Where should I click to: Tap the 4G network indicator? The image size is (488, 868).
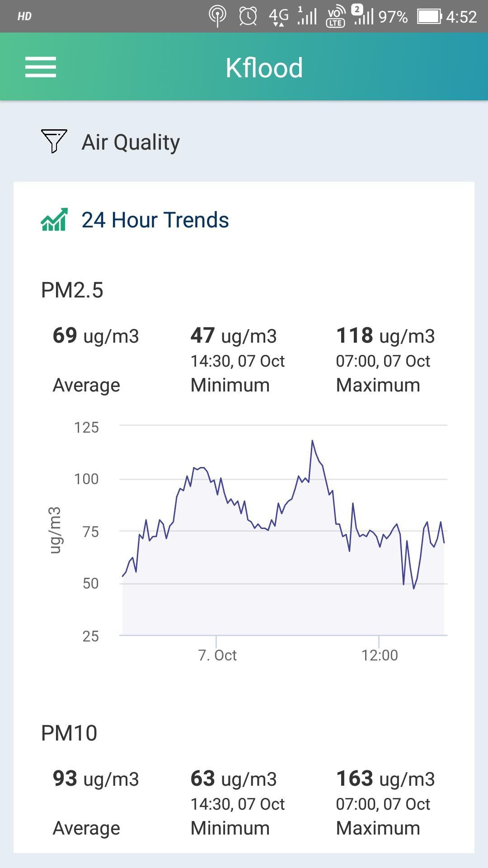click(278, 17)
